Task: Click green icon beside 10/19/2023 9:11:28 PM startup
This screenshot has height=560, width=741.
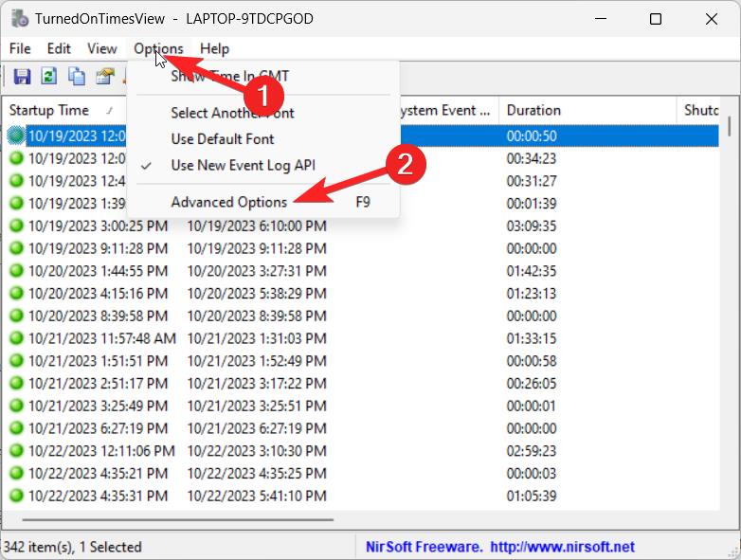Action: coord(16,248)
